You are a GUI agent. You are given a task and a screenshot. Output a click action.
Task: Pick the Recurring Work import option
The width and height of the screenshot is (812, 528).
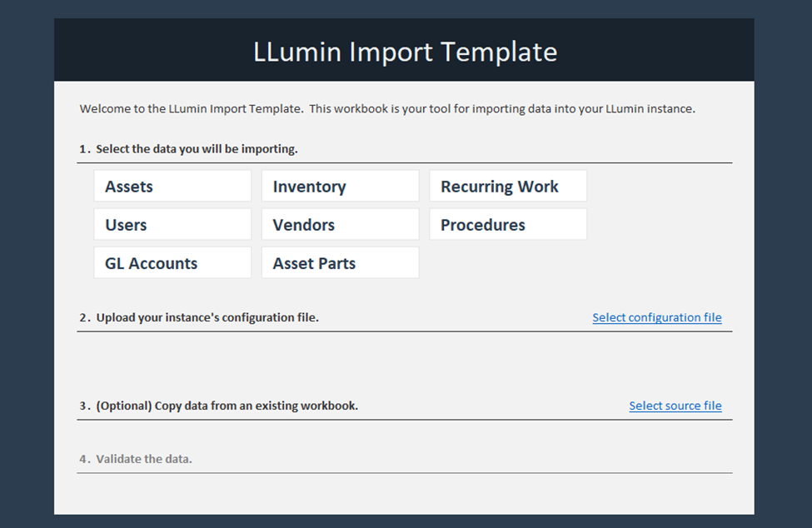tap(508, 187)
